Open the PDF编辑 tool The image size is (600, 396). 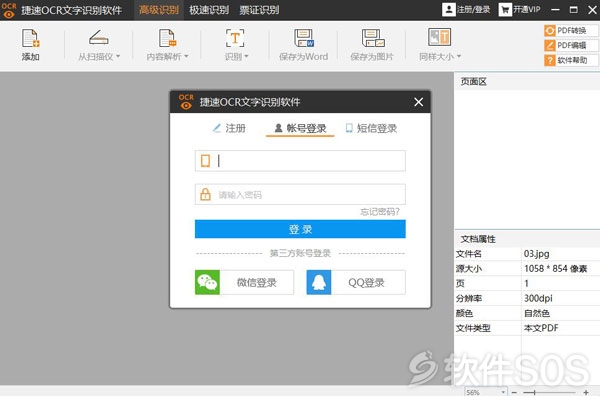tap(571, 46)
